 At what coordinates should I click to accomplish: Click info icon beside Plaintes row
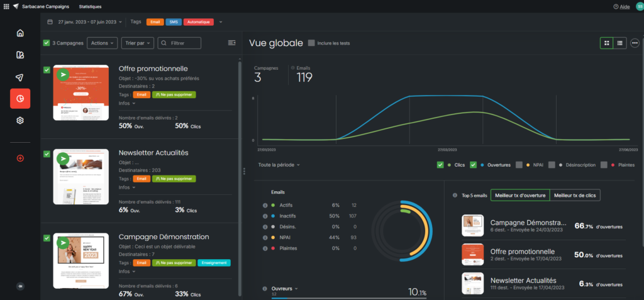(265, 248)
